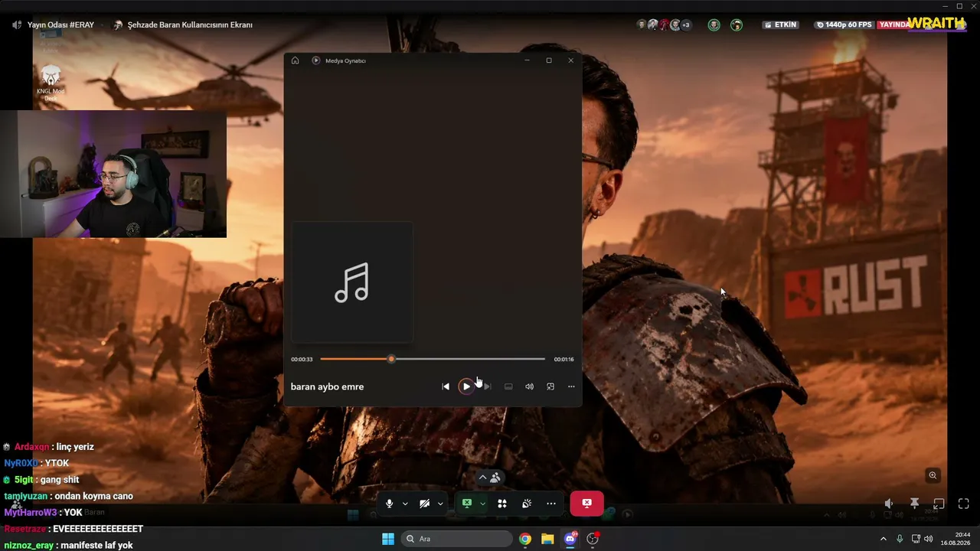Click the music note album art thumbnail
Screen dimensions: 980x551
pos(352,282)
